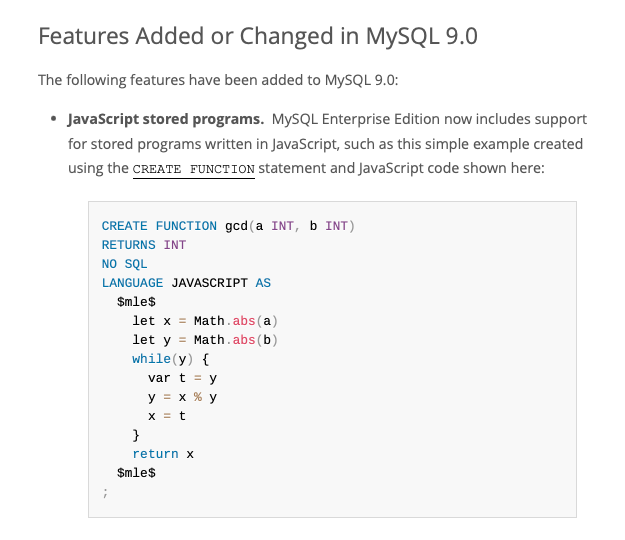This screenshot has width=625, height=540.
Task: Click the bold "JavaScript stored programs." text
Action: pyautogui.click(x=164, y=119)
